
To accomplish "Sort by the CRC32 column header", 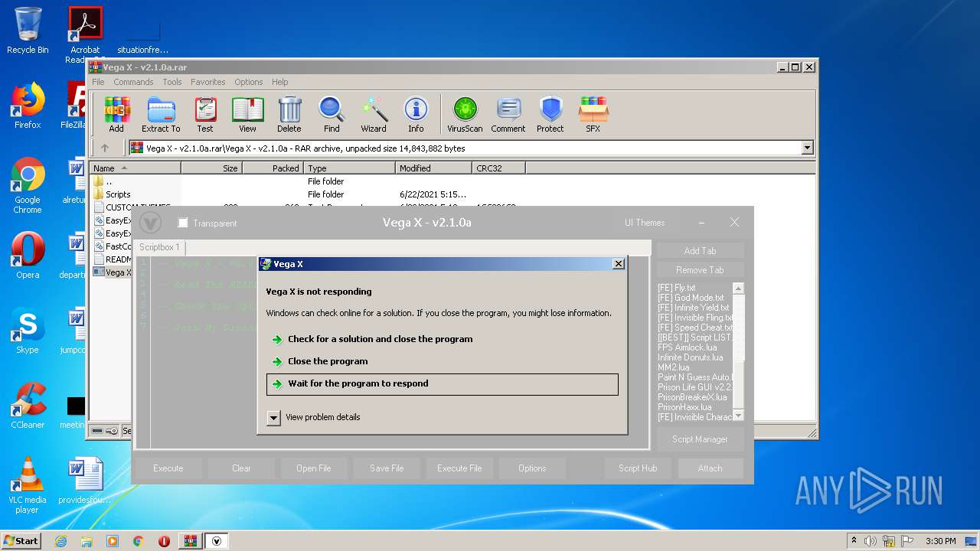I will click(x=498, y=168).
